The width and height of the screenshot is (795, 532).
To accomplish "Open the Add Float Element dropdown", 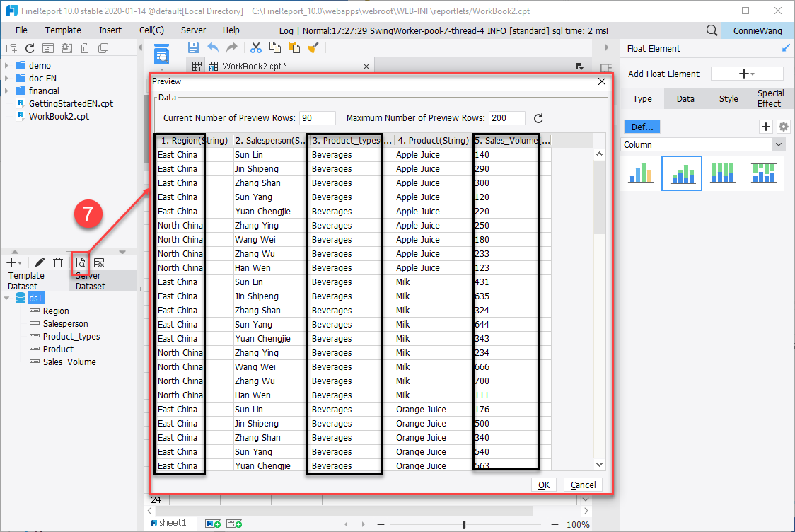I will [747, 74].
